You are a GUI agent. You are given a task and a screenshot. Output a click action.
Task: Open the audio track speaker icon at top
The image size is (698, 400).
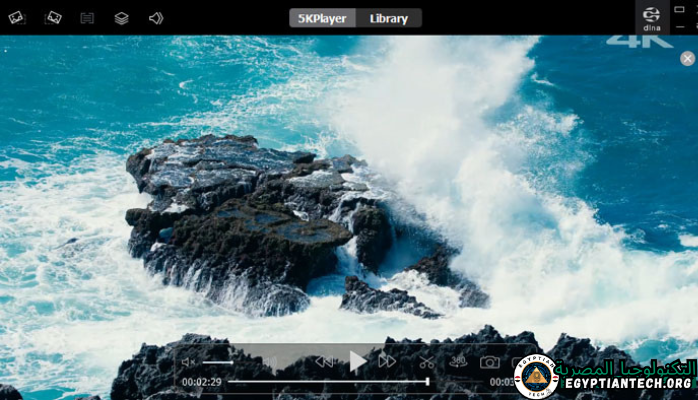[156, 18]
